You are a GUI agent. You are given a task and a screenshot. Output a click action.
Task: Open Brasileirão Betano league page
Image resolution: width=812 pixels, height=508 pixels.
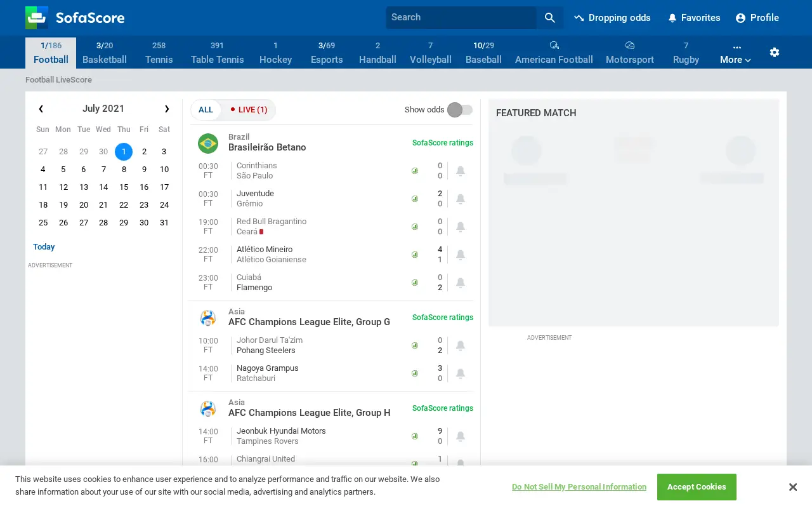coord(267,147)
